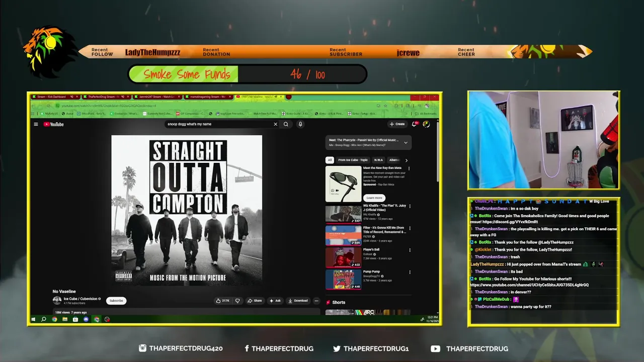This screenshot has height=362, width=644.
Task: Open the YouTube account avatar menu
Action: pos(426,124)
